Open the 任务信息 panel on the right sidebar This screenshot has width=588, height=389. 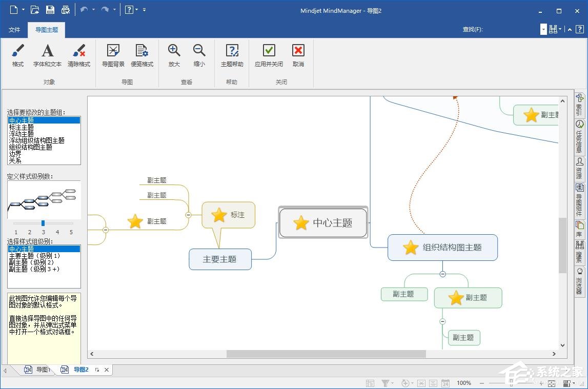[580, 136]
